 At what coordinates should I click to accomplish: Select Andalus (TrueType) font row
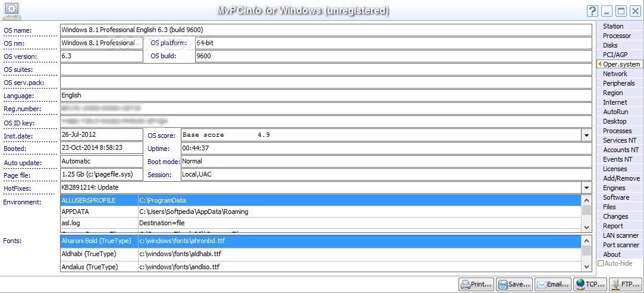pos(321,267)
